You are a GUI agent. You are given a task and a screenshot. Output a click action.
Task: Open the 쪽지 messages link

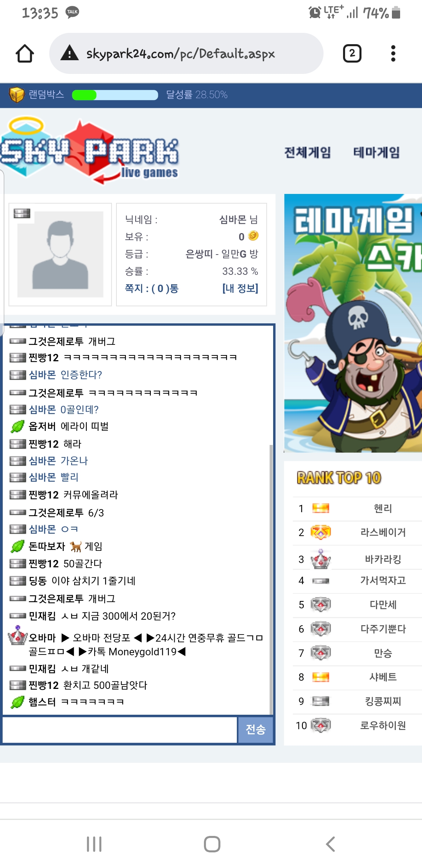tap(152, 289)
